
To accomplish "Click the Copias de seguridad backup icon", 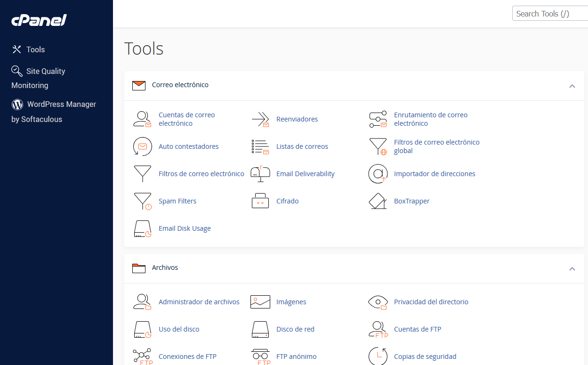I will click(x=378, y=356).
